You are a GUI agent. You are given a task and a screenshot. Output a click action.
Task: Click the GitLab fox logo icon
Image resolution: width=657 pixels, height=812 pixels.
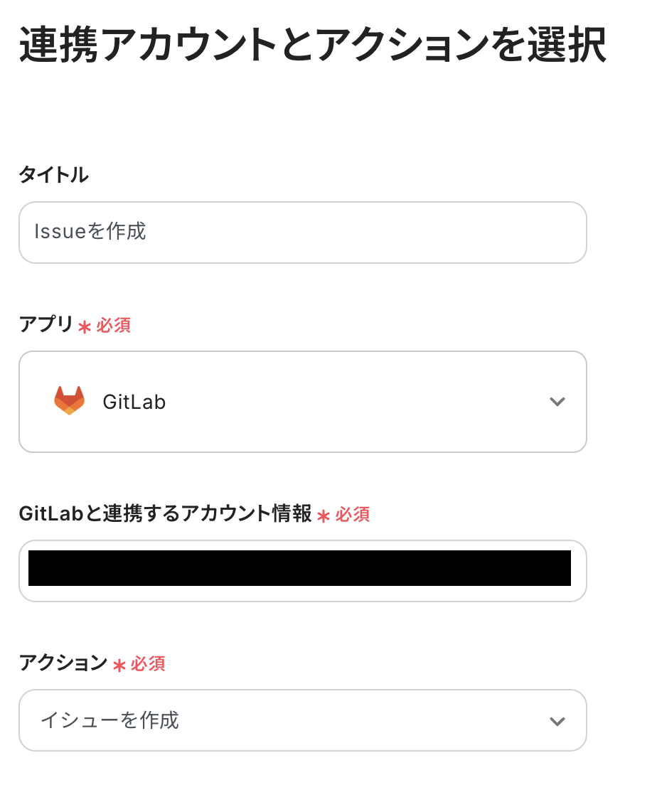point(69,401)
